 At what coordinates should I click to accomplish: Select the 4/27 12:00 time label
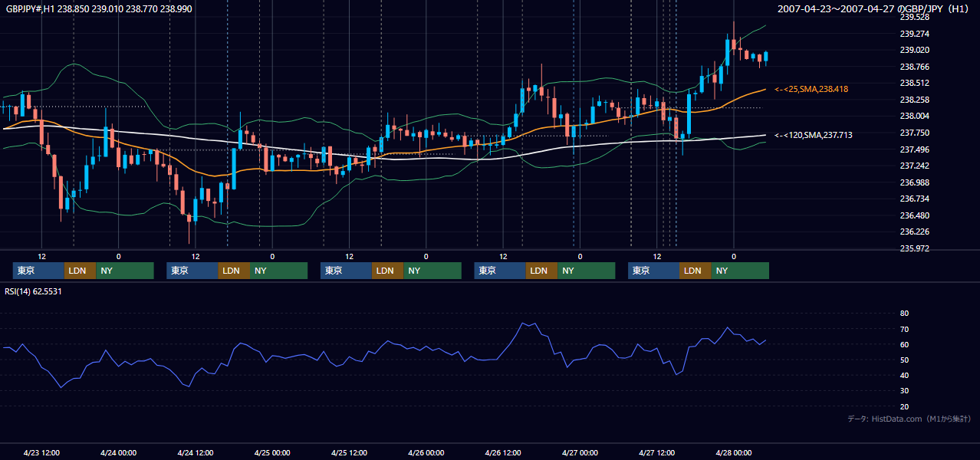tap(657, 452)
